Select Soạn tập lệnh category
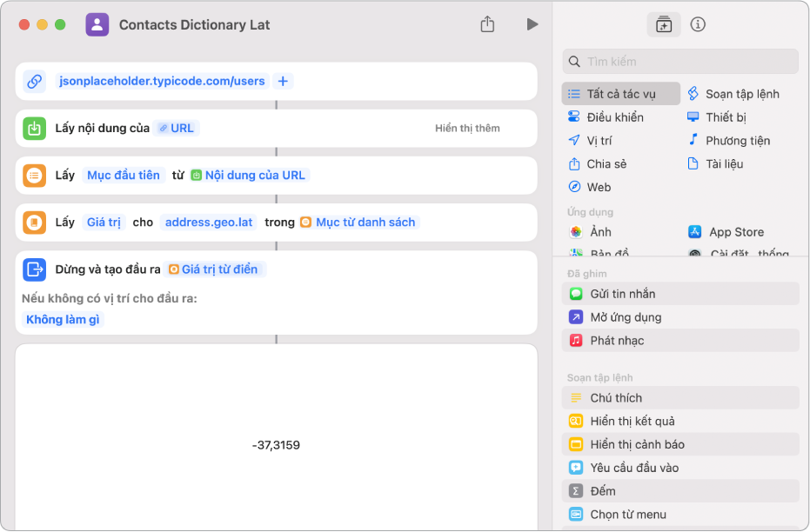810x532 pixels. click(733, 94)
